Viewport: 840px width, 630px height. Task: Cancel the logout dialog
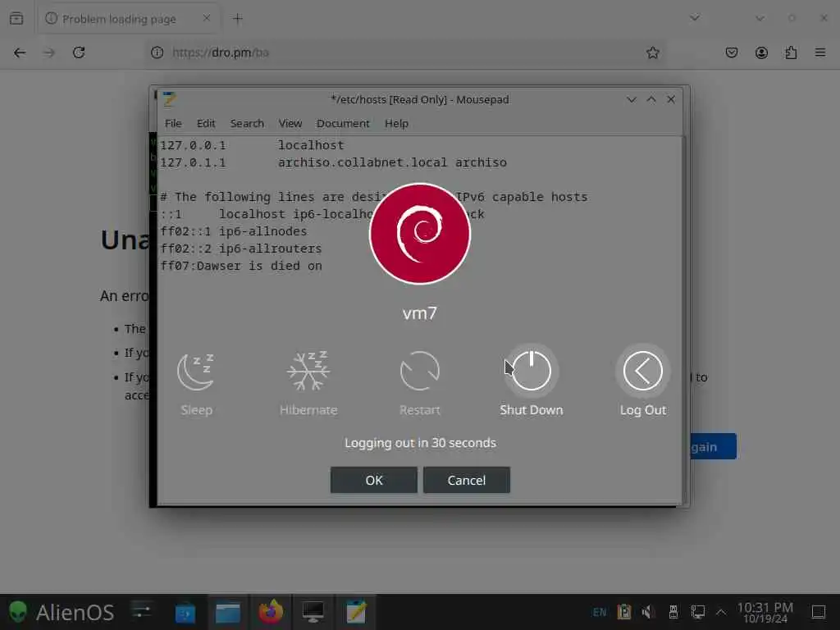(x=467, y=480)
